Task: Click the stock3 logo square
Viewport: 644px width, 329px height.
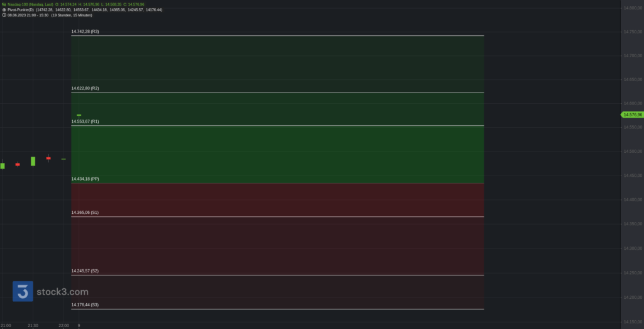Action: (x=23, y=291)
